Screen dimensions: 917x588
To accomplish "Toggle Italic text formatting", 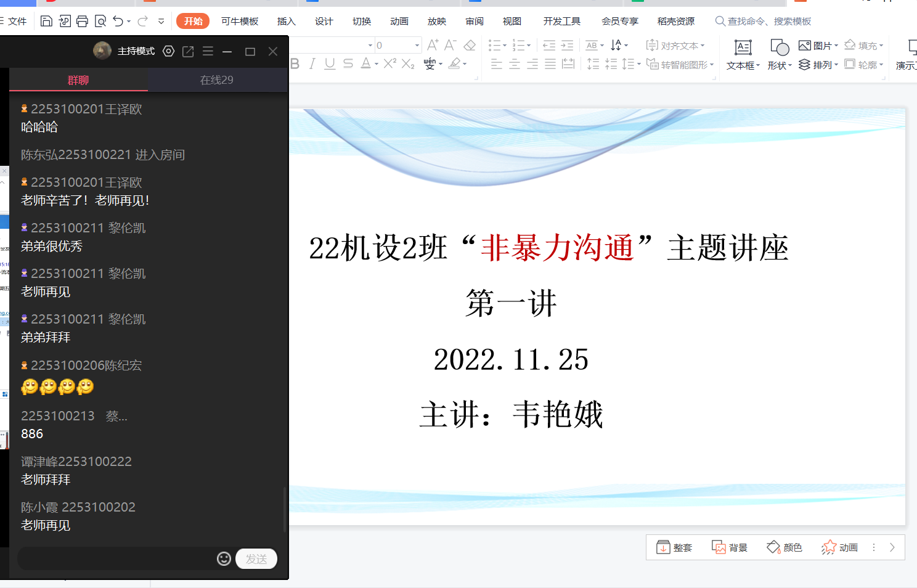I will point(312,63).
